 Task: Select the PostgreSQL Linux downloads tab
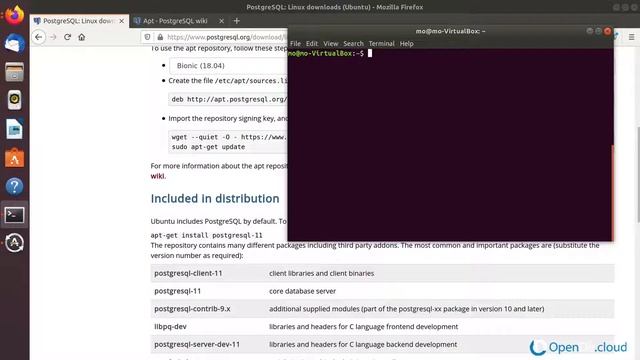point(80,21)
